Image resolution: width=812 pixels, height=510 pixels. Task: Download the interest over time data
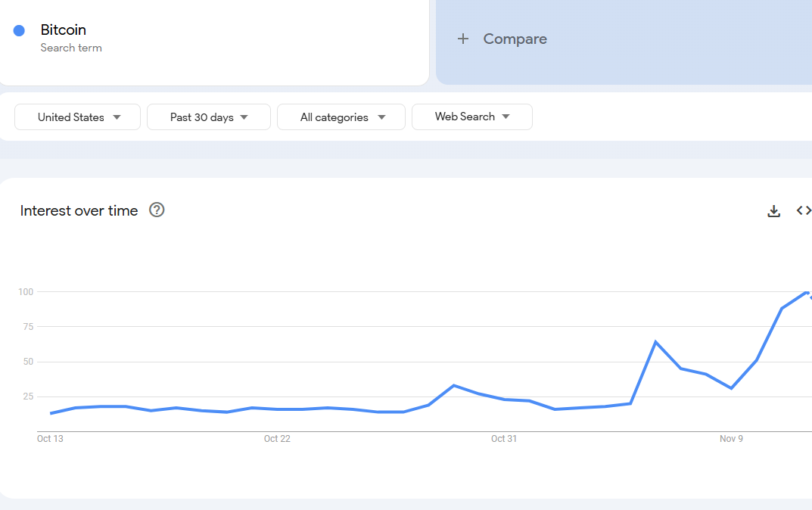(x=773, y=210)
